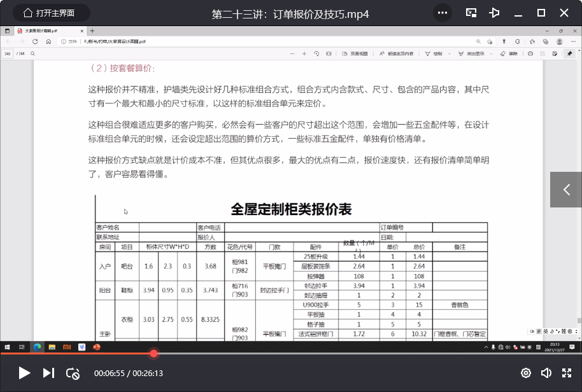Open a new browser tab with plus

point(92,31)
